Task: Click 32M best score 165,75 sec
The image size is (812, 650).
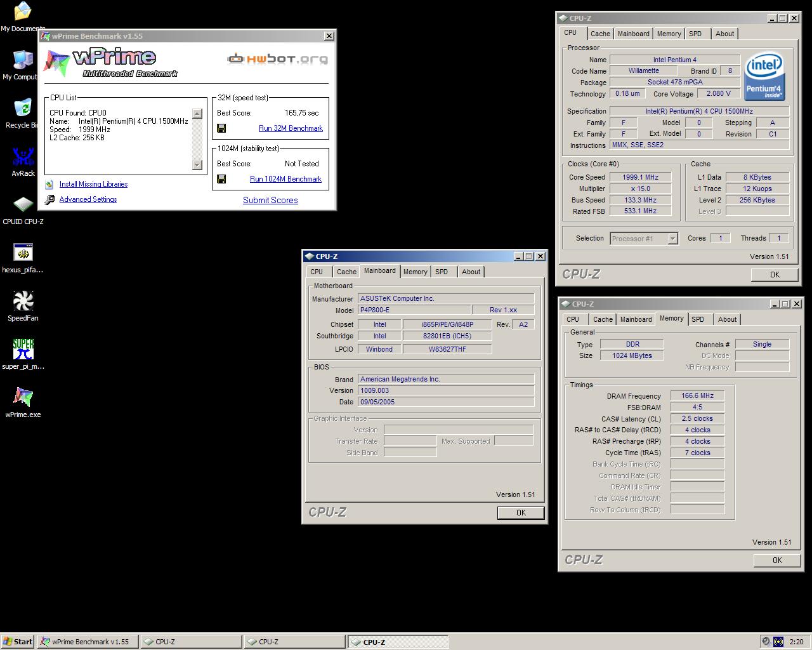Action: tap(301, 113)
